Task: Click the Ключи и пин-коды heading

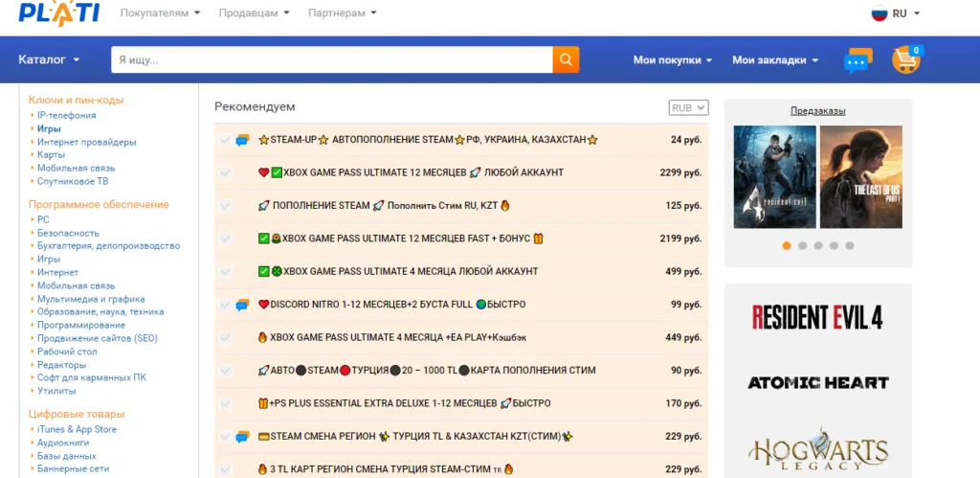Action: [x=76, y=101]
